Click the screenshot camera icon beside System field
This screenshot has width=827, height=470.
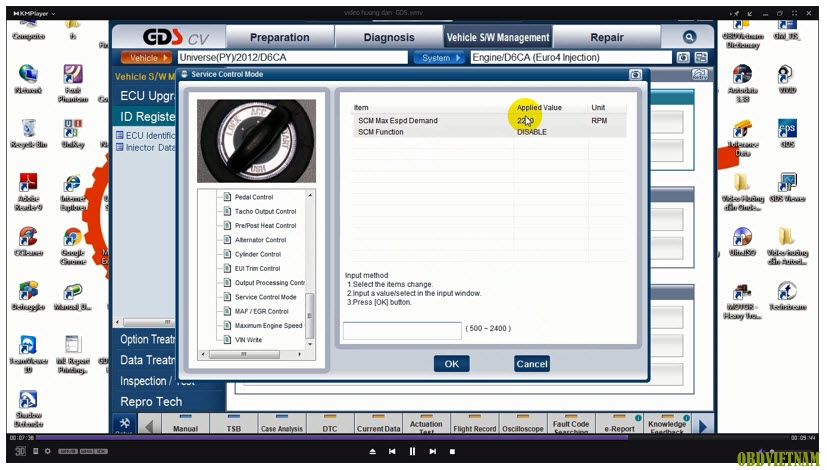pos(684,58)
